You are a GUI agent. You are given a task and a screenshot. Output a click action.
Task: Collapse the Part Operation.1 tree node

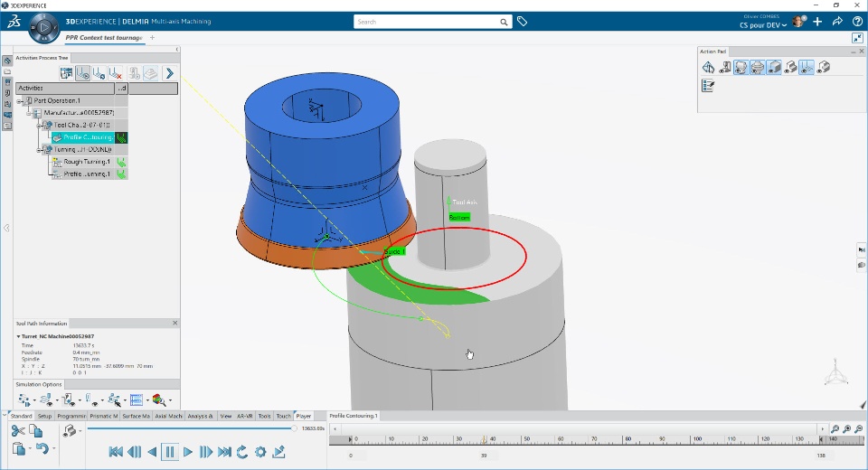pos(19,101)
